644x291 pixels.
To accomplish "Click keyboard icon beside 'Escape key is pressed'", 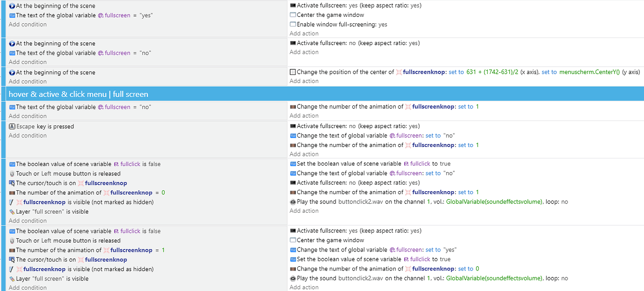I will [x=12, y=126].
